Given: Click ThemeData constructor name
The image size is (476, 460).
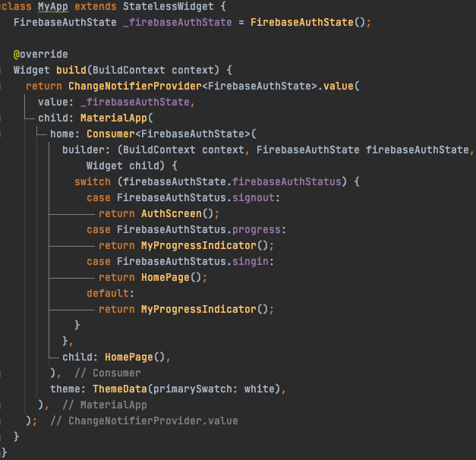Looking at the screenshot, I should (x=120, y=389).
